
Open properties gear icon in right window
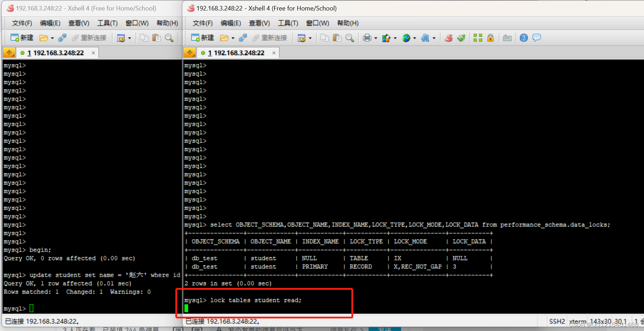(x=302, y=38)
